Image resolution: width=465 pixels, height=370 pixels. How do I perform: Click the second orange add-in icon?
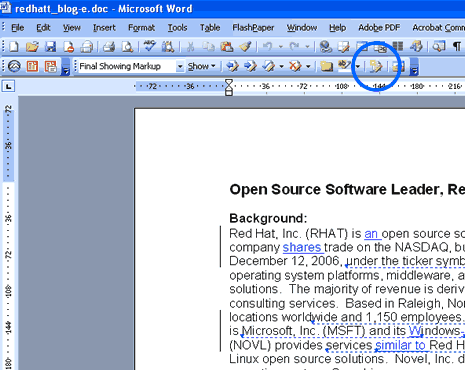click(51, 66)
